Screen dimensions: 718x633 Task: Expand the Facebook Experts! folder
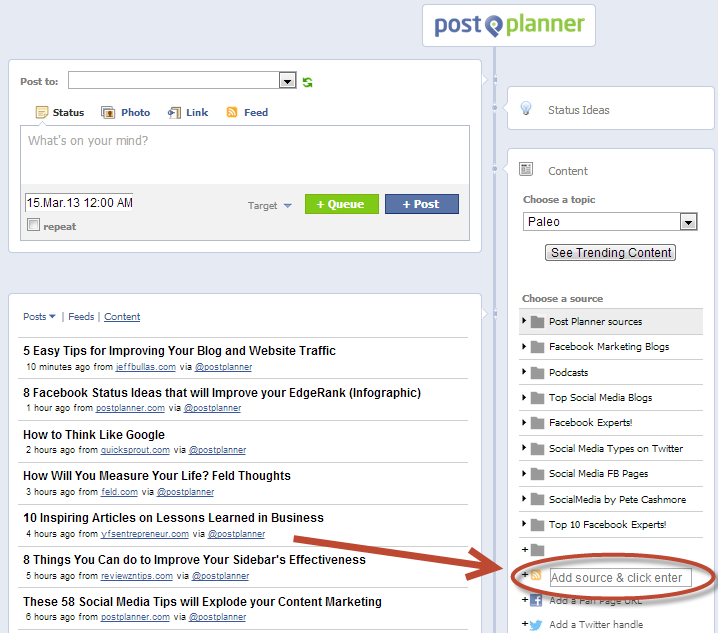tap(524, 422)
